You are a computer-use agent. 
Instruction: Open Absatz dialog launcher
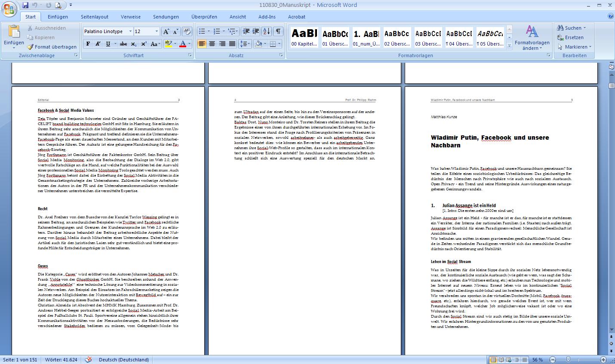pos(281,55)
